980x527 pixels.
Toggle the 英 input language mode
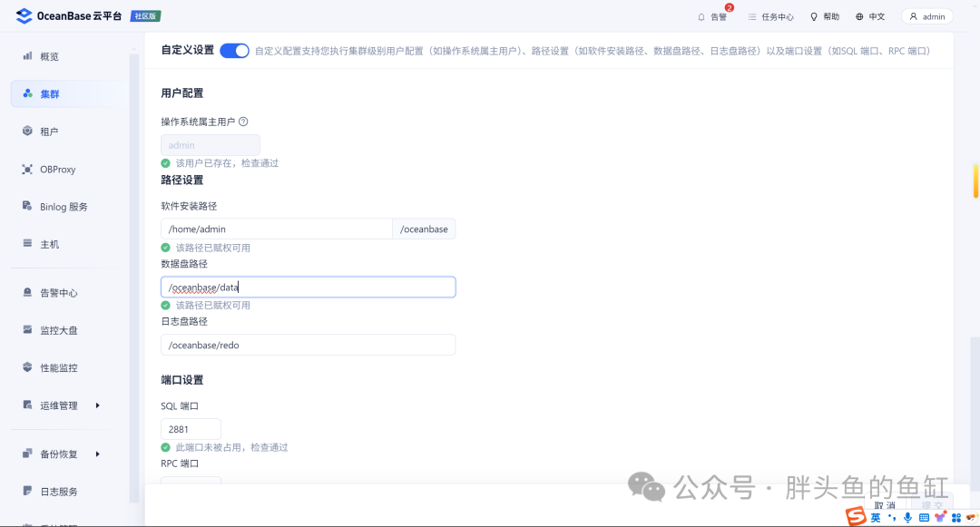[876, 518]
